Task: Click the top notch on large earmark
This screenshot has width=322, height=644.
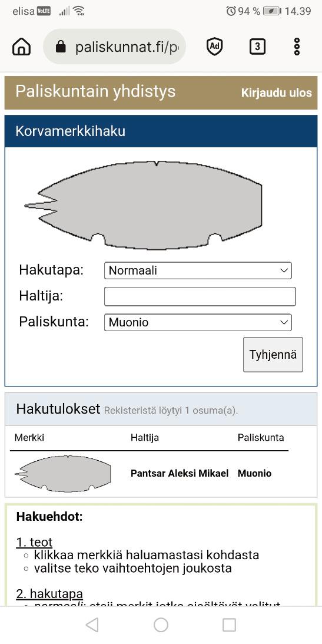Action: (x=156, y=164)
